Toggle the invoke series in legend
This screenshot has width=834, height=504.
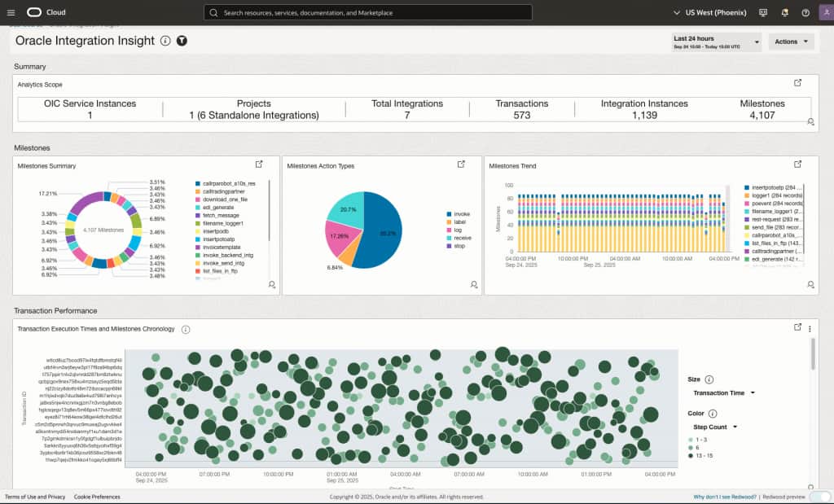tap(458, 213)
